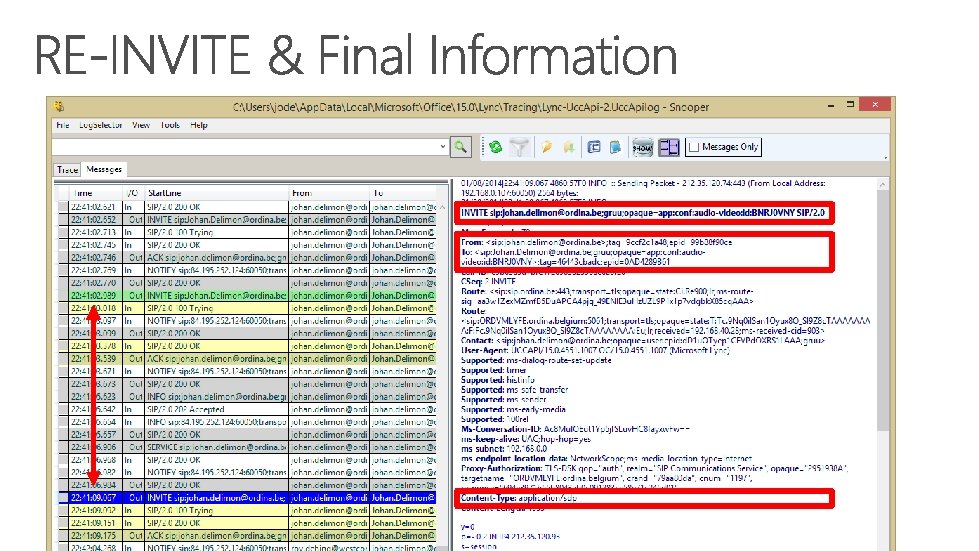
Task: Close the Snooper window
Action: [x=875, y=105]
